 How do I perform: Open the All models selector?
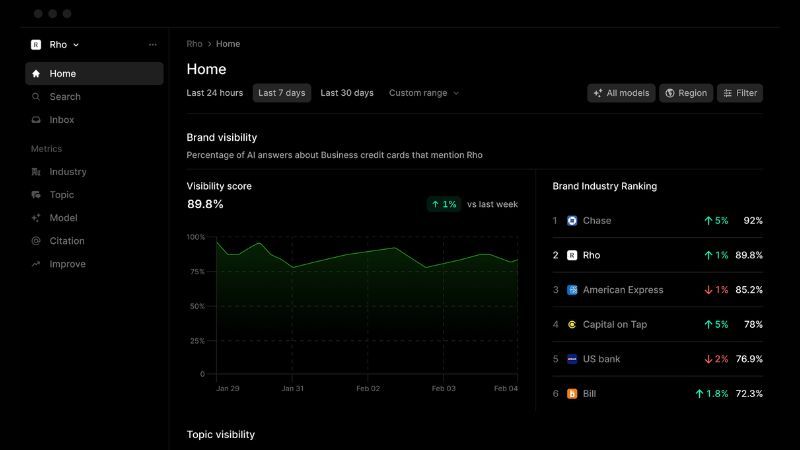[621, 93]
